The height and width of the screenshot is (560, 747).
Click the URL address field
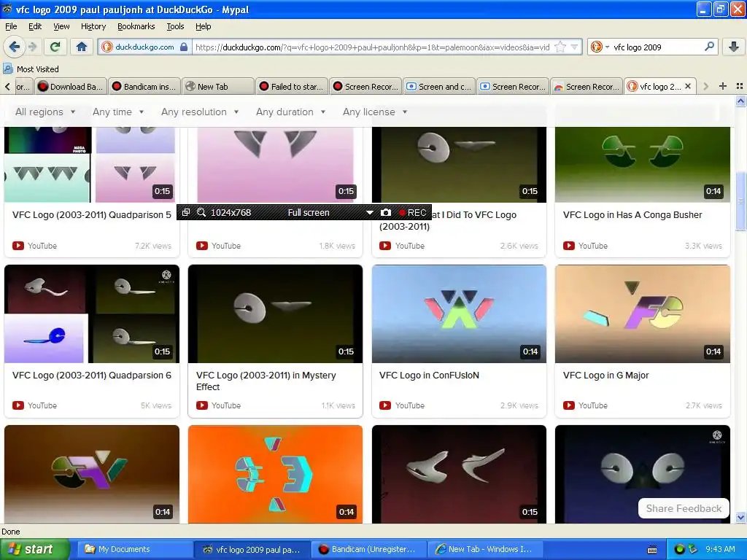click(373, 47)
